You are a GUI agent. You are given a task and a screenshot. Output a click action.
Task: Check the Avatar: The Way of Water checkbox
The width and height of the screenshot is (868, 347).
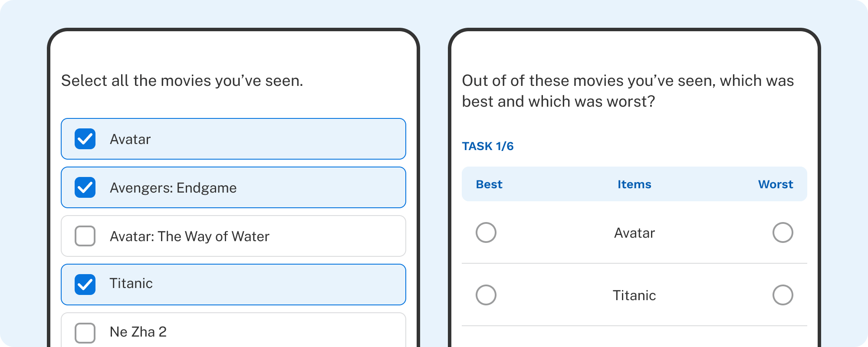pyautogui.click(x=85, y=236)
